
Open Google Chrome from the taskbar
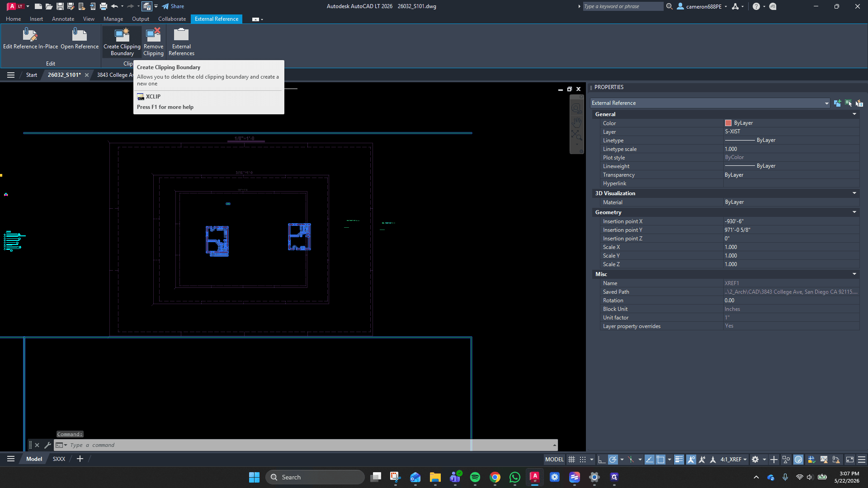(495, 477)
